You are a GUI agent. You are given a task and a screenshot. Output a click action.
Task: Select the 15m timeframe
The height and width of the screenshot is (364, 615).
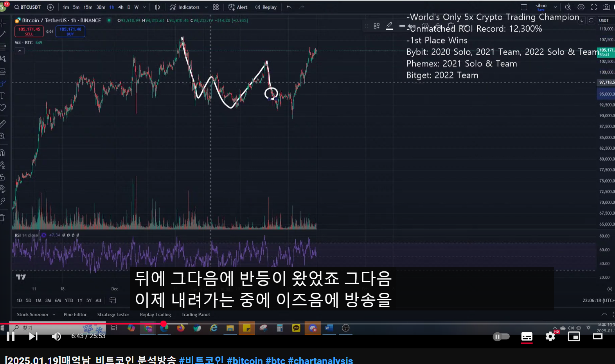88,7
